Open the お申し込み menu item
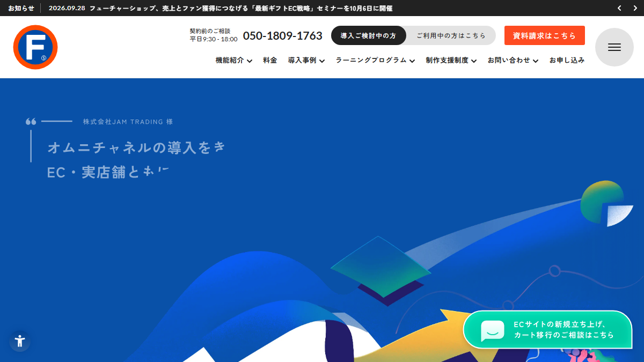The height and width of the screenshot is (362, 644). pos(567,61)
